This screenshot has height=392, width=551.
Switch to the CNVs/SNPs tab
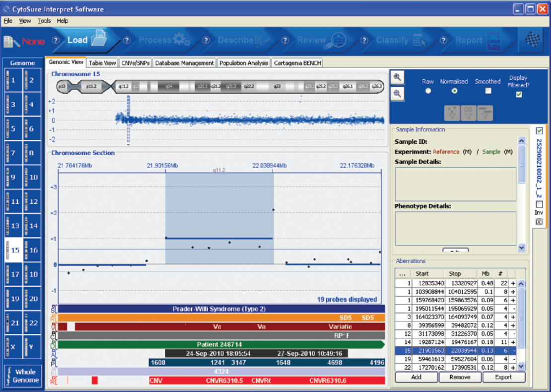click(x=136, y=63)
